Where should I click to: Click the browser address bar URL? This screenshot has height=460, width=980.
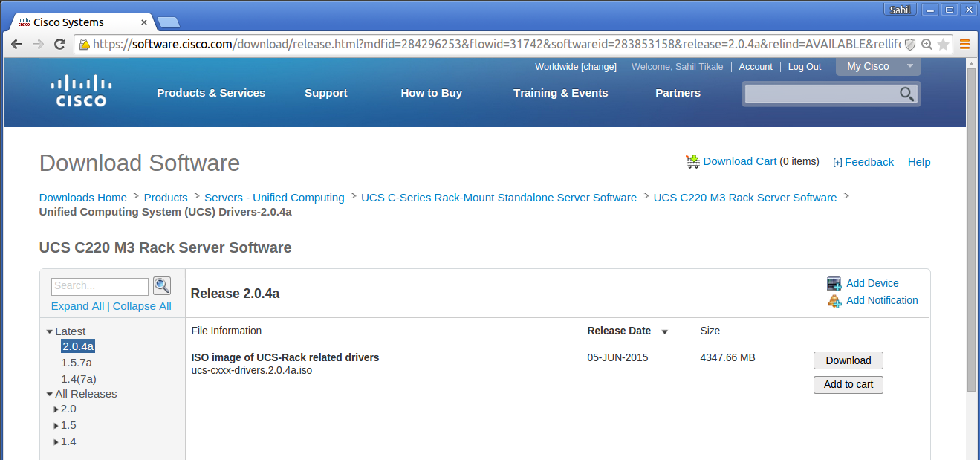click(496, 45)
